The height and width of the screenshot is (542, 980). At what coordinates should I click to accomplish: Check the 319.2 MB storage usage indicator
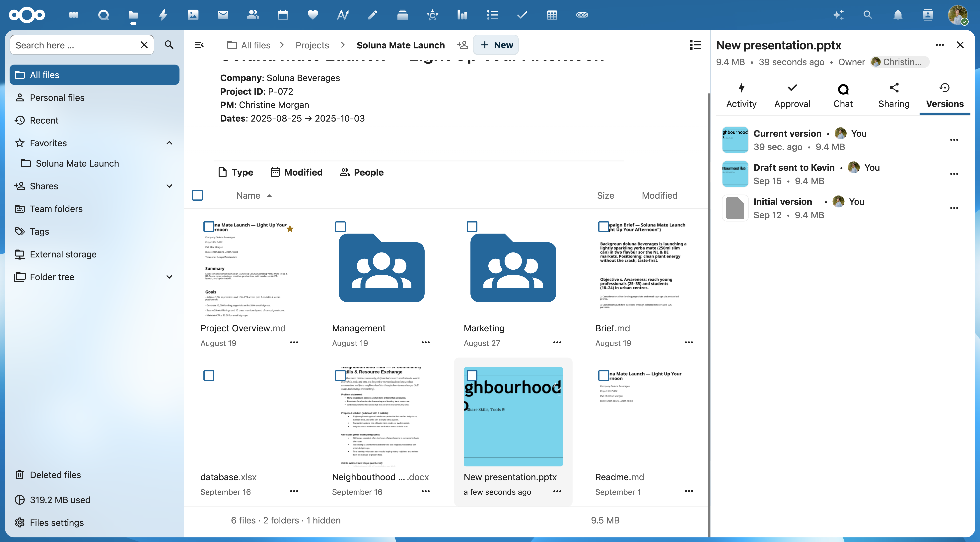click(x=60, y=500)
